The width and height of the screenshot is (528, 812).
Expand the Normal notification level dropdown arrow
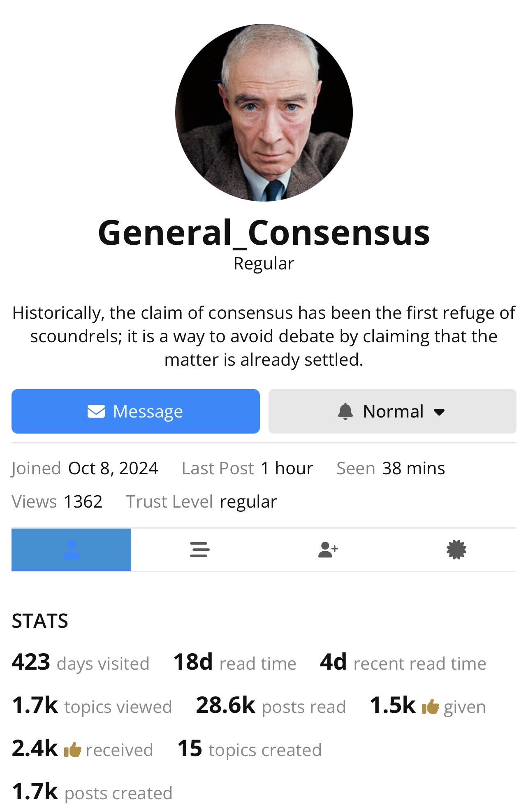[x=440, y=412]
